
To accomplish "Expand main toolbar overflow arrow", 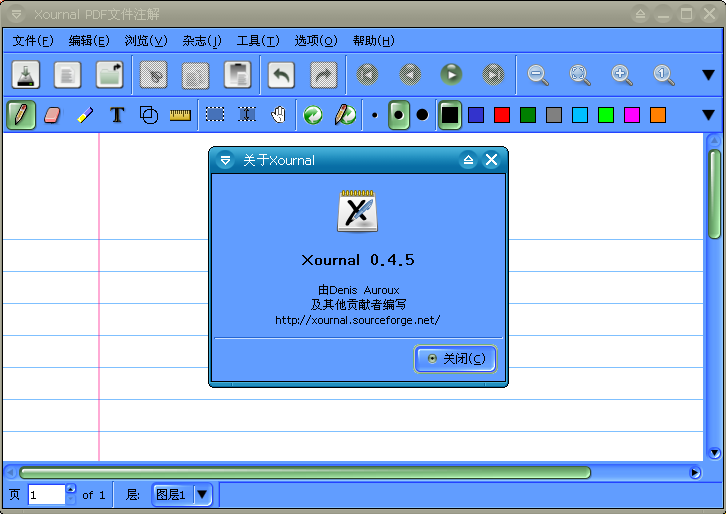I will click(708, 75).
